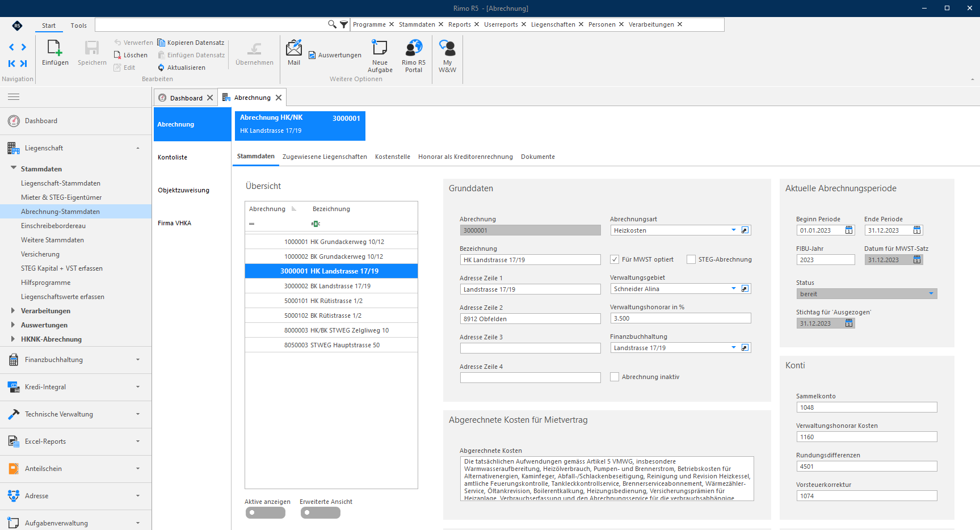Open Mieter & STEG-Eigentümer in sidebar
The width and height of the screenshot is (980, 530).
click(61, 197)
